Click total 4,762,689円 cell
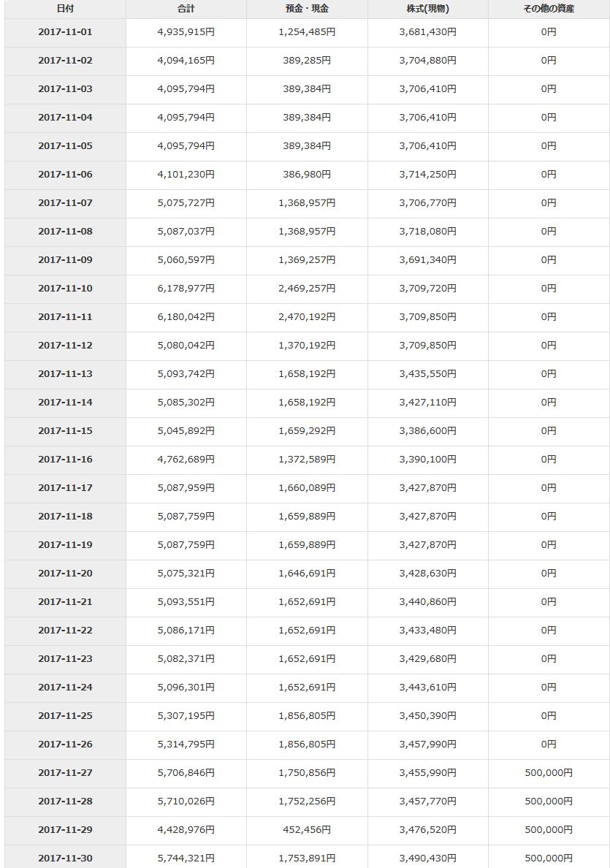 point(186,460)
